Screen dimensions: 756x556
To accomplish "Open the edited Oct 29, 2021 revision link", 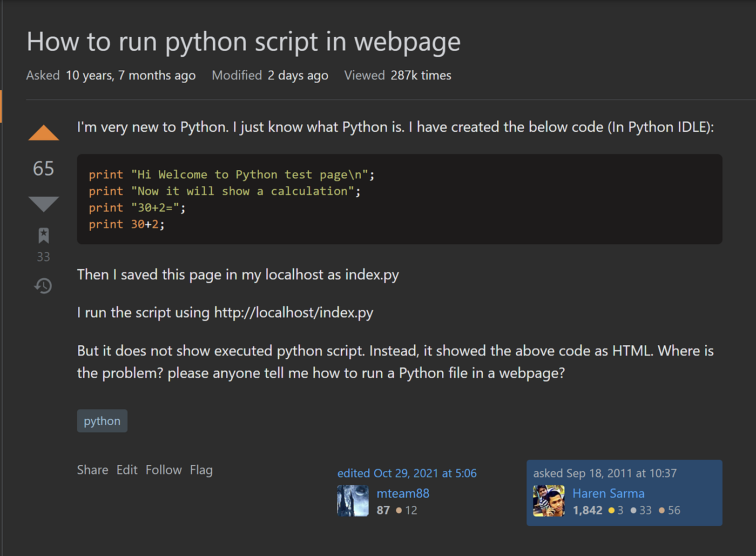I will click(407, 473).
